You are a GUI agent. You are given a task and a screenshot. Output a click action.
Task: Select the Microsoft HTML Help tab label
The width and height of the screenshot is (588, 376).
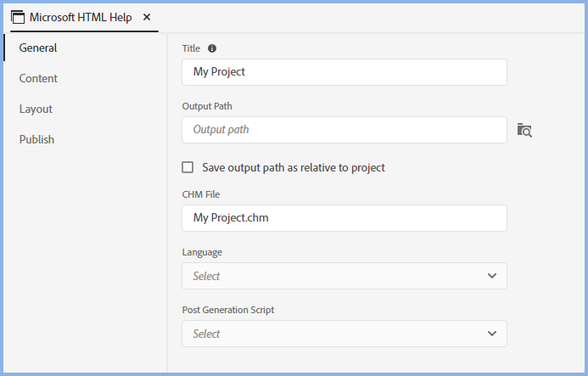(81, 17)
